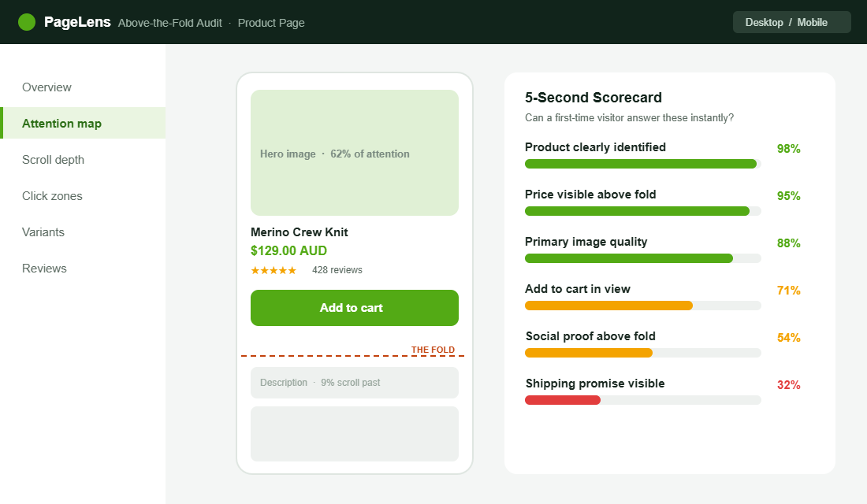Click the Product clearly identified label
867x504 pixels.
(x=595, y=147)
